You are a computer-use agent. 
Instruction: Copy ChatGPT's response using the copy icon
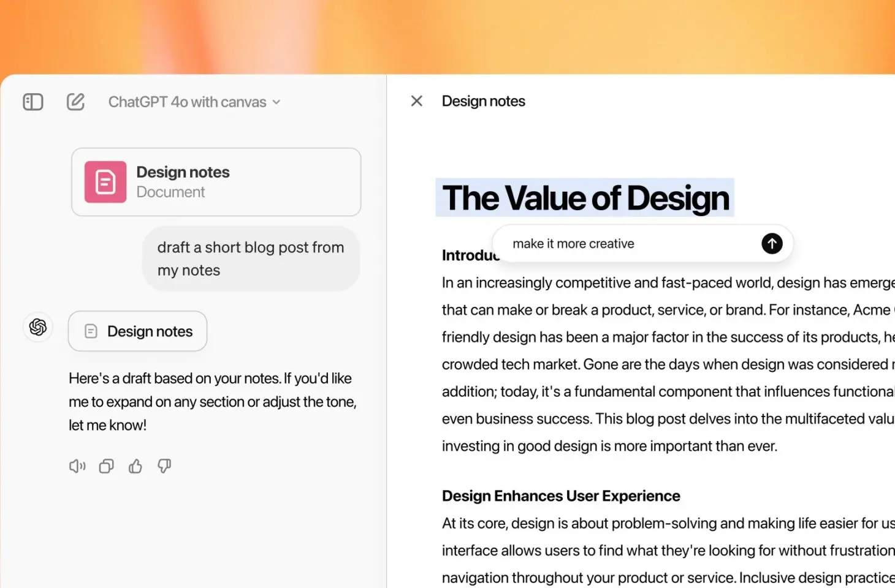click(x=106, y=466)
